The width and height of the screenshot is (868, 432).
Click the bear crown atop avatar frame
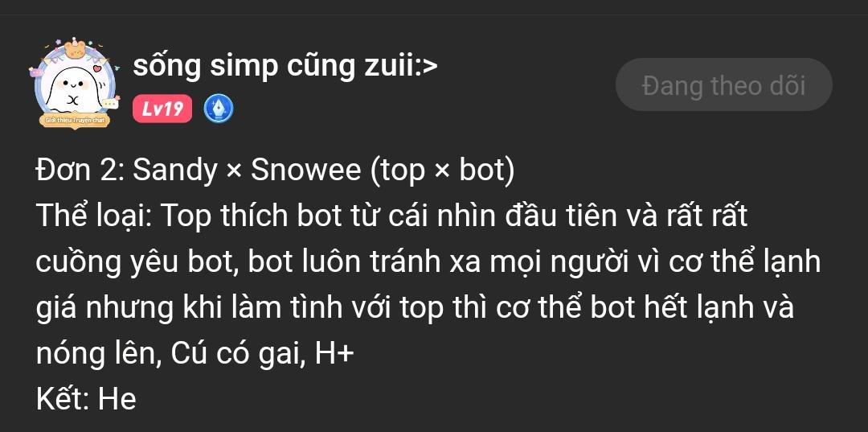[74, 49]
